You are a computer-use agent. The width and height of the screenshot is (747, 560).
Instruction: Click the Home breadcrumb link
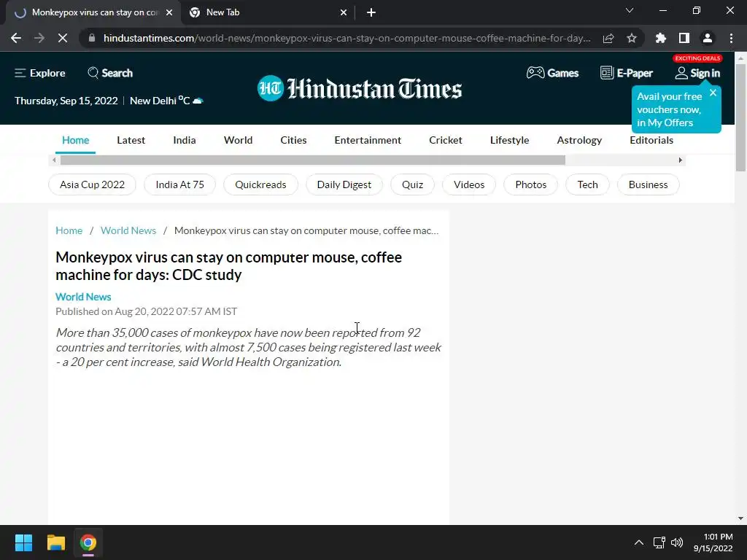click(x=69, y=230)
